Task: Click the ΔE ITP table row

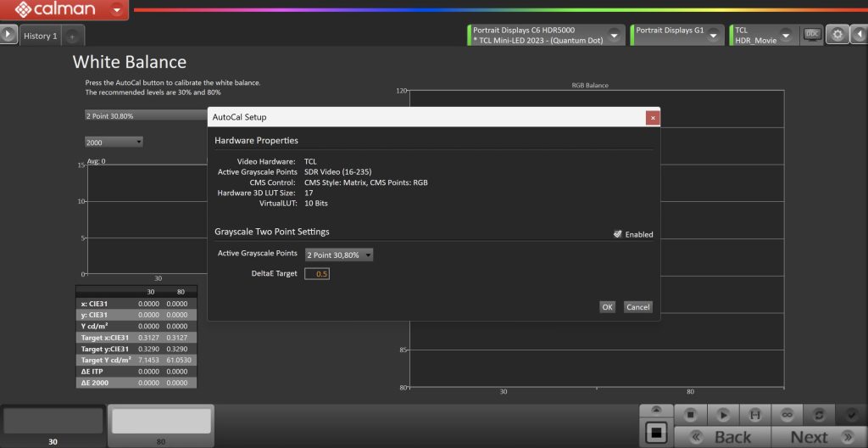Action: [136, 371]
